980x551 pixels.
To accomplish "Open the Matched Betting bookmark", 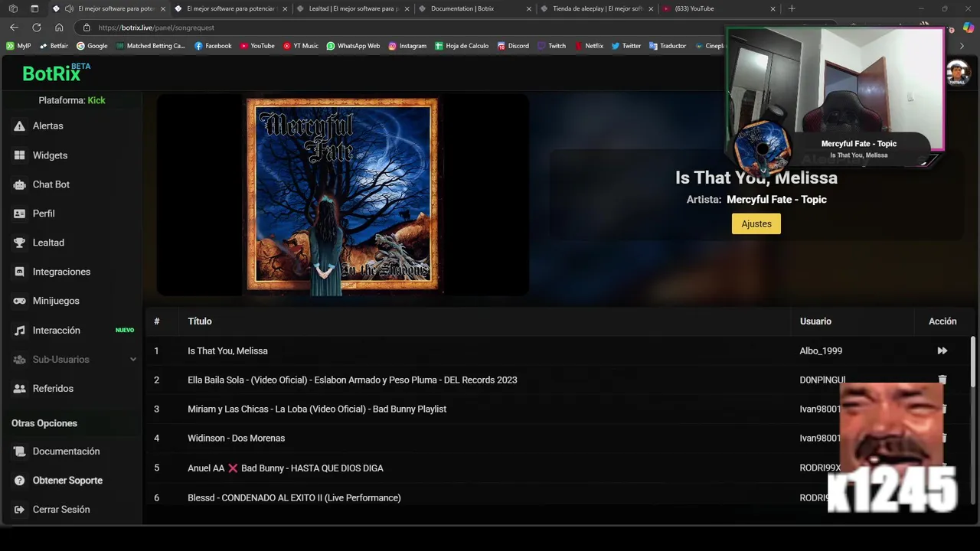I will coord(151,46).
